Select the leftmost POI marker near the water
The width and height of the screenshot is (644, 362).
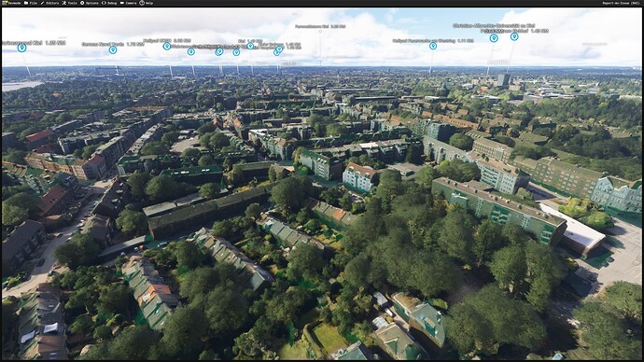pyautogui.click(x=21, y=48)
